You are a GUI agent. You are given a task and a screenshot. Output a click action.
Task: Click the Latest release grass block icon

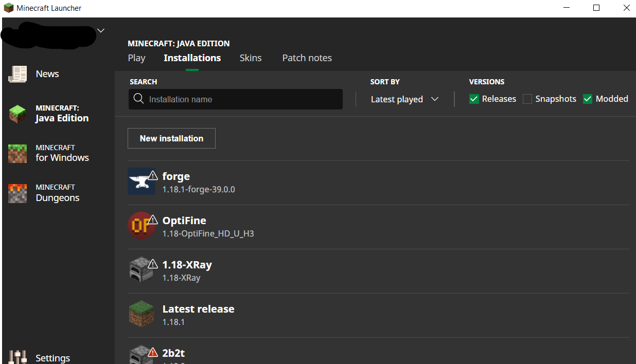click(141, 314)
